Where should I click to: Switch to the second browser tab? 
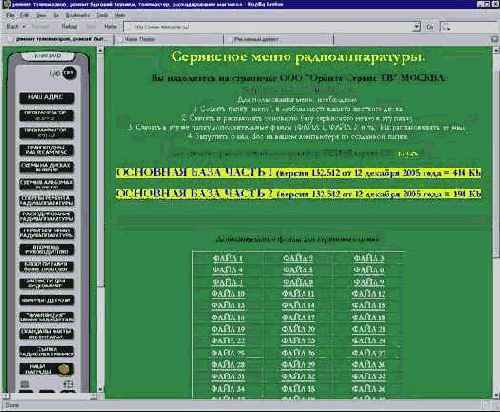tap(168, 39)
